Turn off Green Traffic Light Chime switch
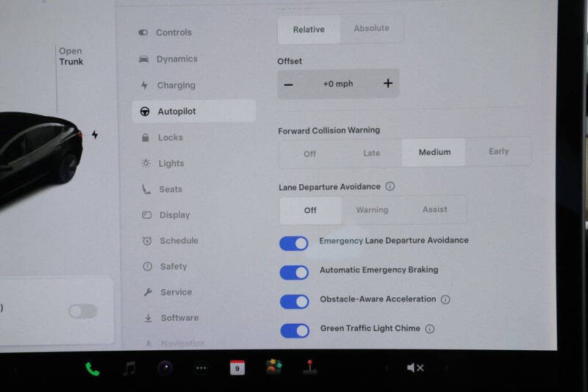Viewport: 588px width, 392px height. click(x=295, y=330)
